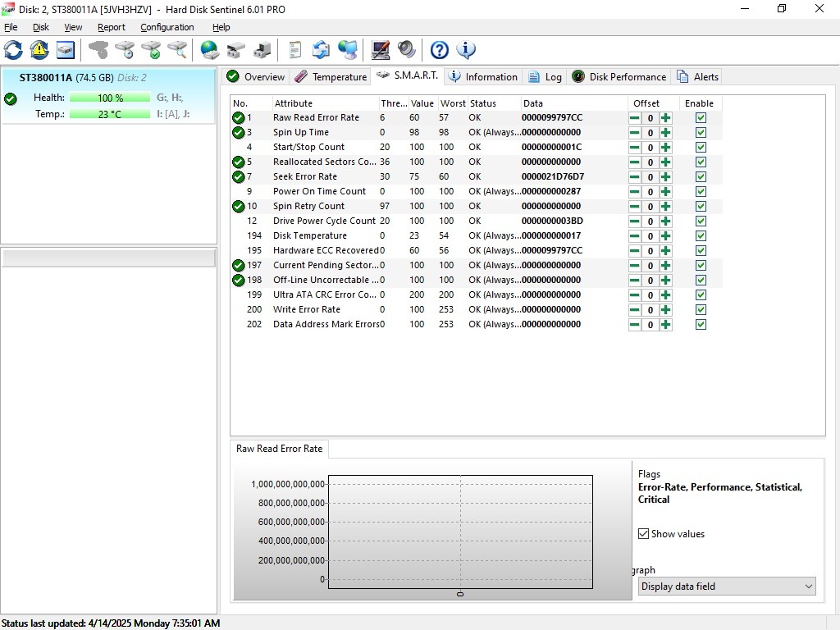Click the Temp. 23 °C bar
The height and width of the screenshot is (630, 840).
110,114
